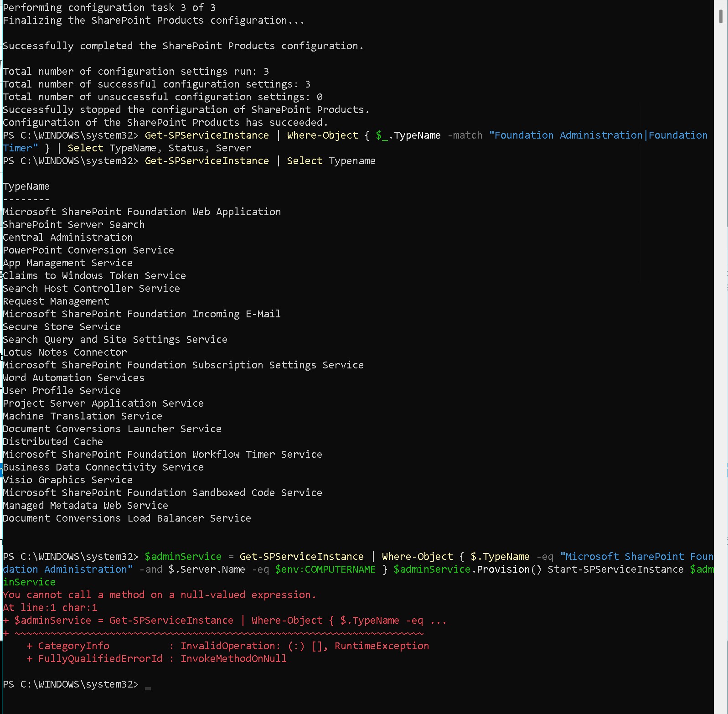Click the 'Lotus Notes Connector' line
728x714 pixels.
point(65,352)
